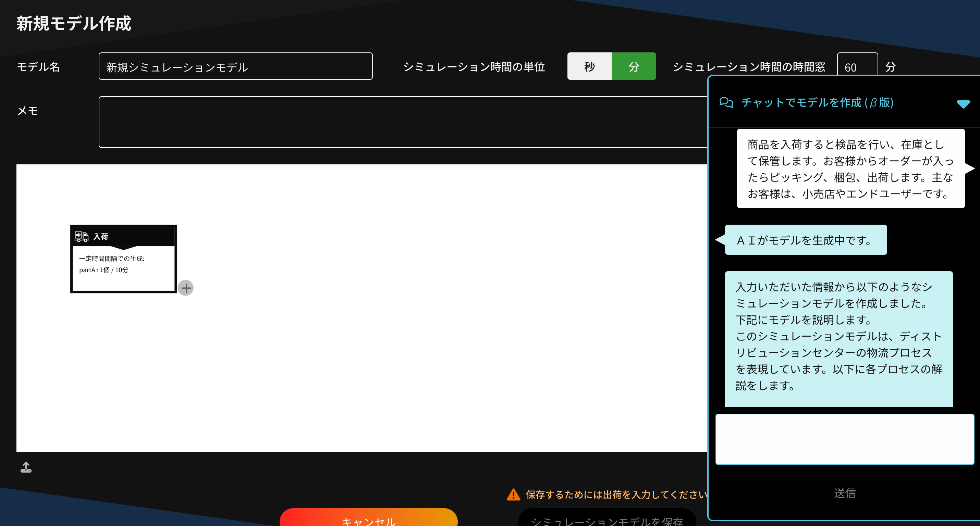Click the upload icon below canvas
The width and height of the screenshot is (980, 526).
[26, 467]
